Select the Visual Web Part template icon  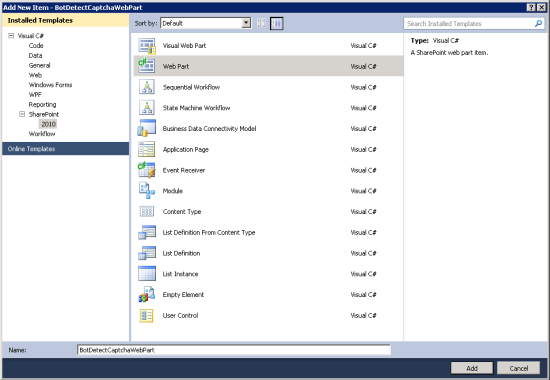[x=147, y=46]
